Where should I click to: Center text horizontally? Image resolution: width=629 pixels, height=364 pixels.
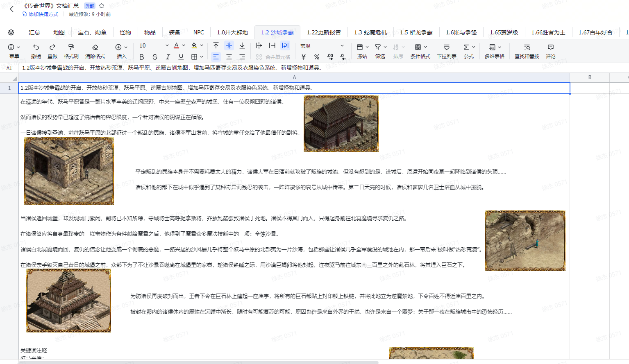coord(229,57)
